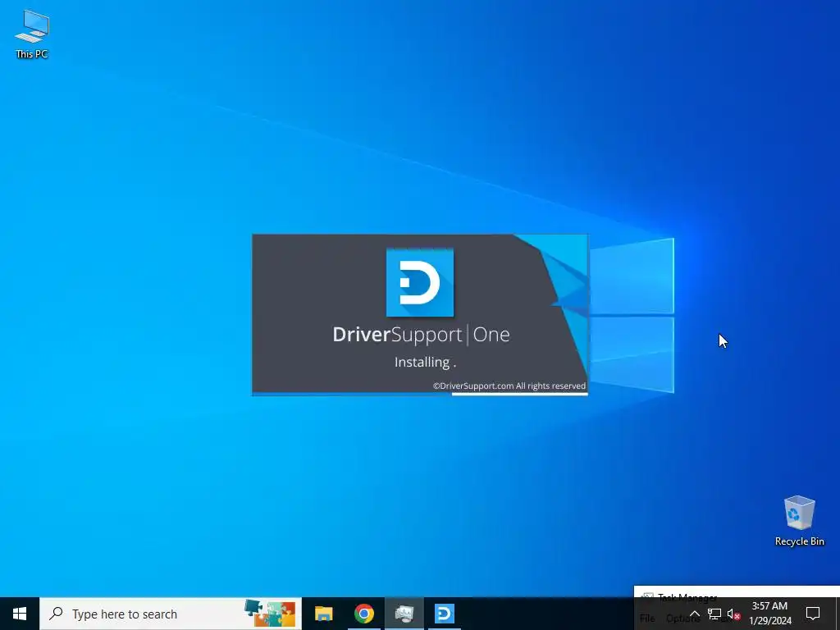Image resolution: width=840 pixels, height=630 pixels.
Task: Click the DriverSupport.com copyright text
Action: [509, 386]
